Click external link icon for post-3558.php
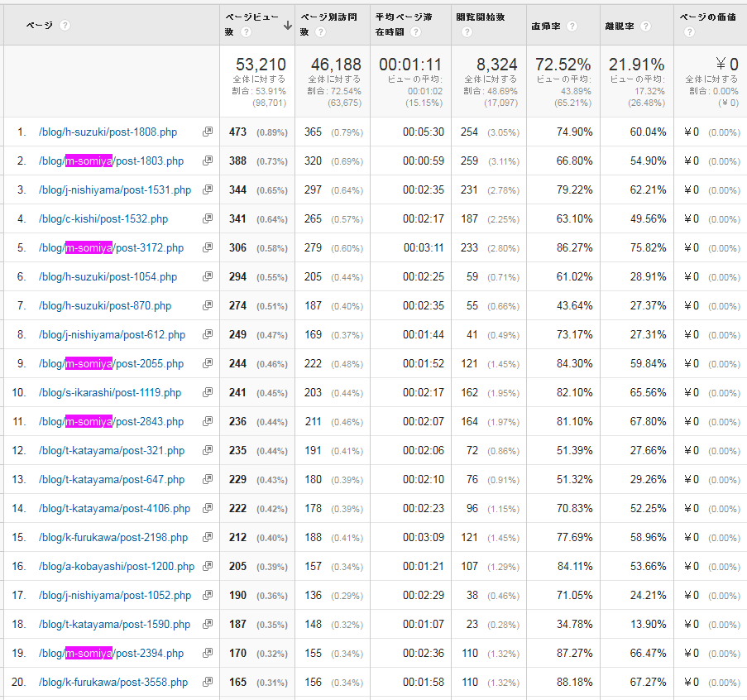Screen dimensions: 747x700 tap(207, 682)
